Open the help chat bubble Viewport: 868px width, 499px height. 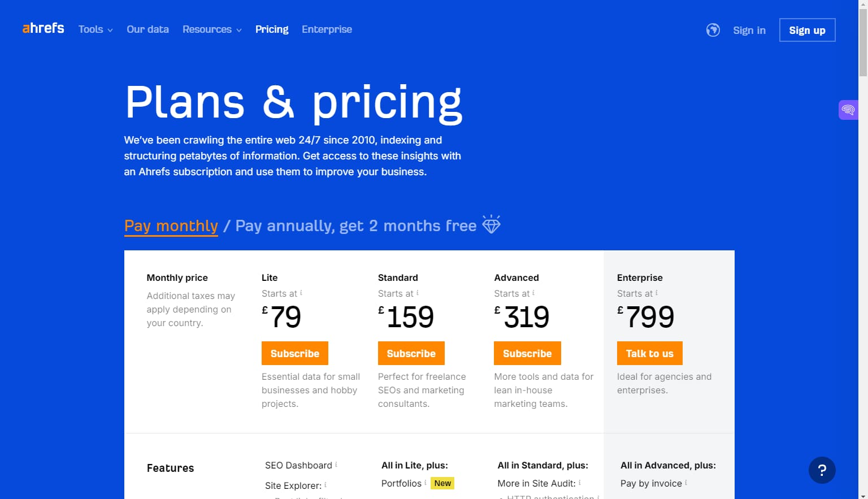[x=822, y=470]
